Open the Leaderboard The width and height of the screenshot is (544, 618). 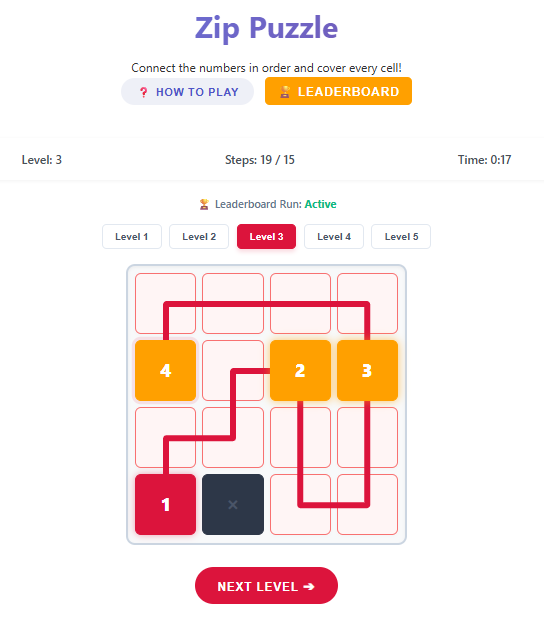(338, 91)
